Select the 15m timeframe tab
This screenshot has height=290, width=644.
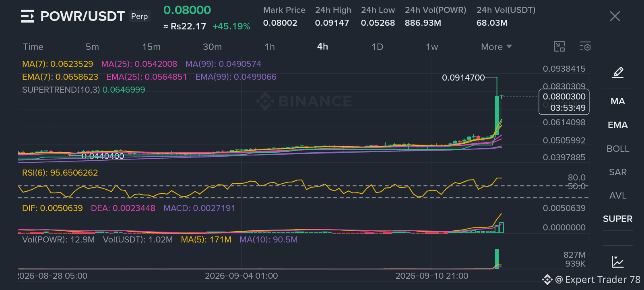click(151, 47)
